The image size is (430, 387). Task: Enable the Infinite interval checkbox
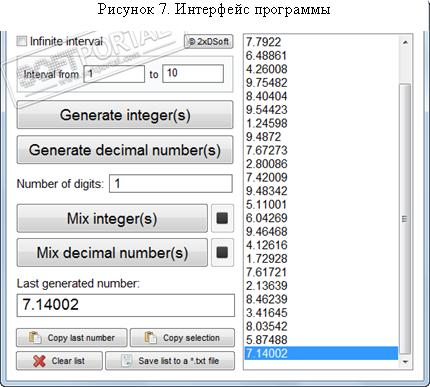(22, 41)
